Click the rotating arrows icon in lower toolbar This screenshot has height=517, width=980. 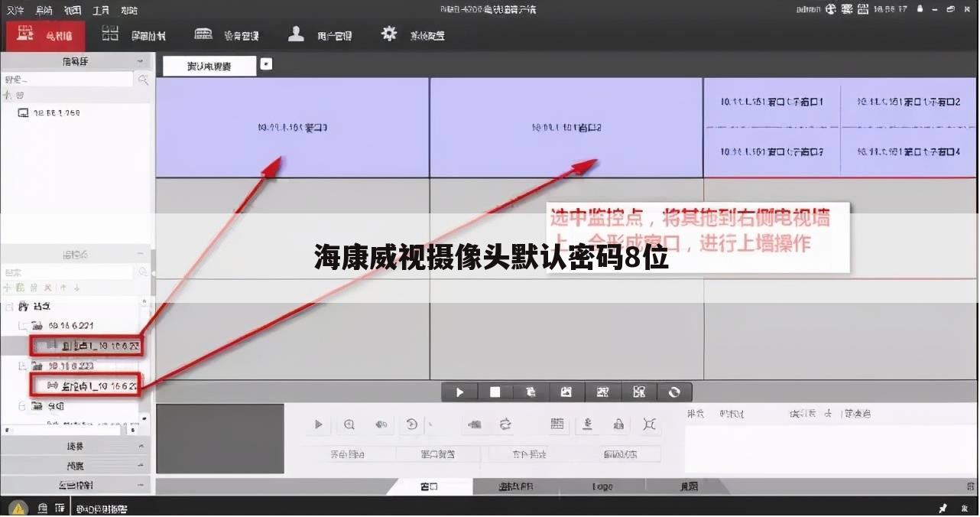(x=505, y=424)
